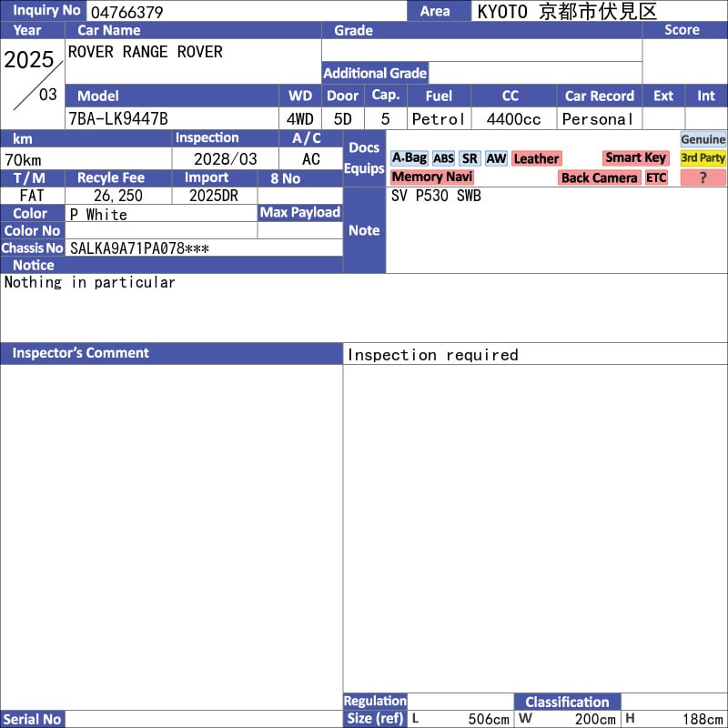Click the Notice section header

[34, 265]
